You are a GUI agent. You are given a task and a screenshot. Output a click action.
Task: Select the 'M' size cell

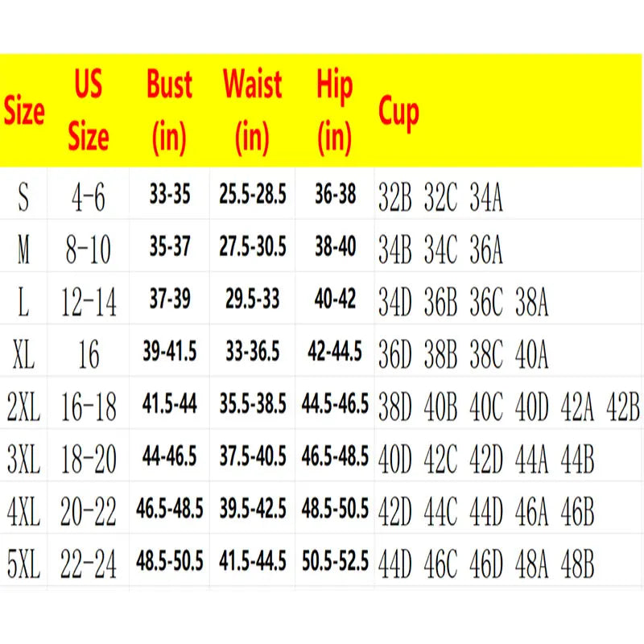pyautogui.click(x=23, y=249)
